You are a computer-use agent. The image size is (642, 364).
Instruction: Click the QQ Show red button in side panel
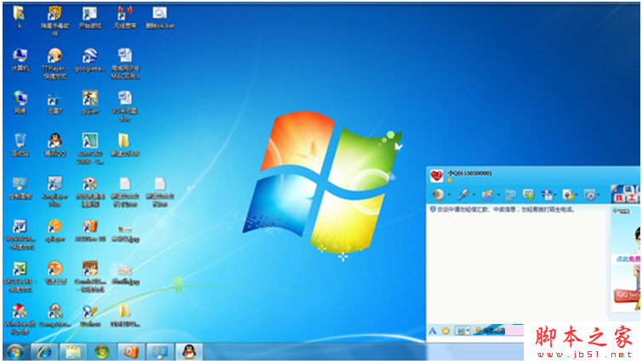coord(627,295)
